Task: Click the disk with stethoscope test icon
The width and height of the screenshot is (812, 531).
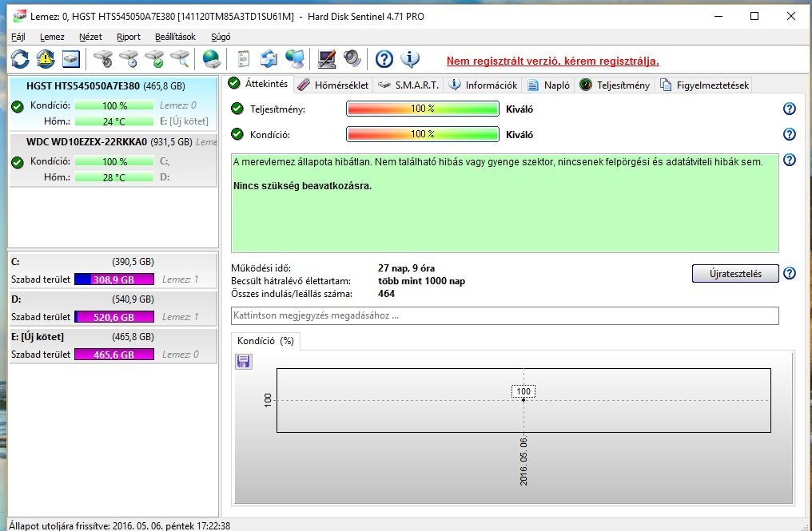Action: [x=103, y=59]
